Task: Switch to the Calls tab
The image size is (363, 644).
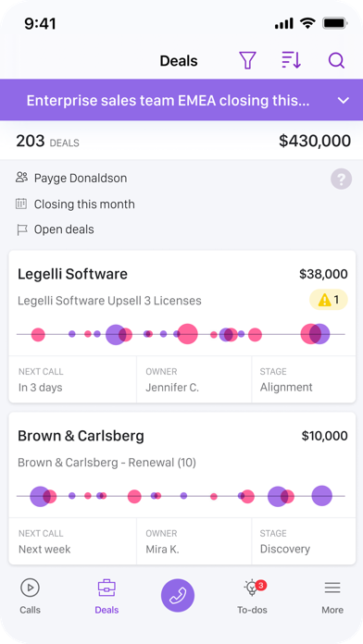Action: tap(30, 597)
